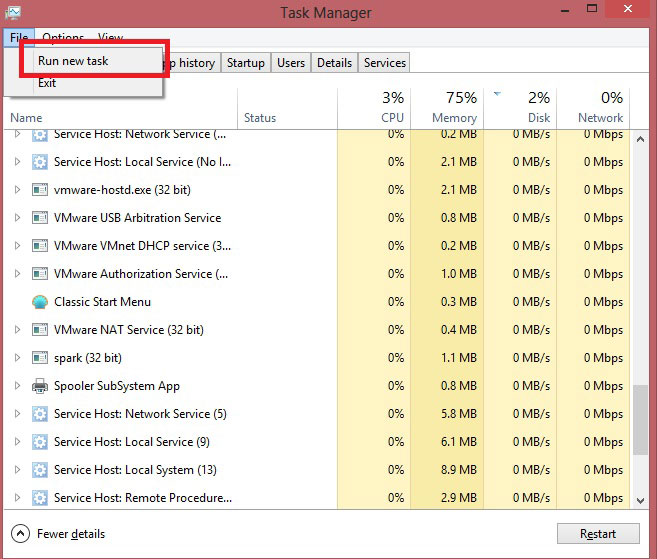Viewport: 657px width, 559px height.
Task: Expand Service Host: Network Service (5)
Action: tap(17, 414)
